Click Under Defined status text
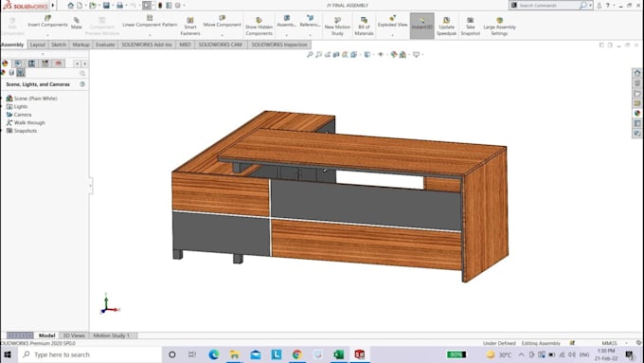Viewport: 644px width, 363px height. [499, 343]
